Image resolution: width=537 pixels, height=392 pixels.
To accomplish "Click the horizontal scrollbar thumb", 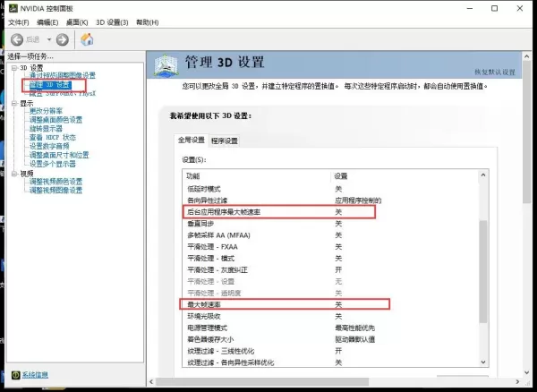I will 262,381.
